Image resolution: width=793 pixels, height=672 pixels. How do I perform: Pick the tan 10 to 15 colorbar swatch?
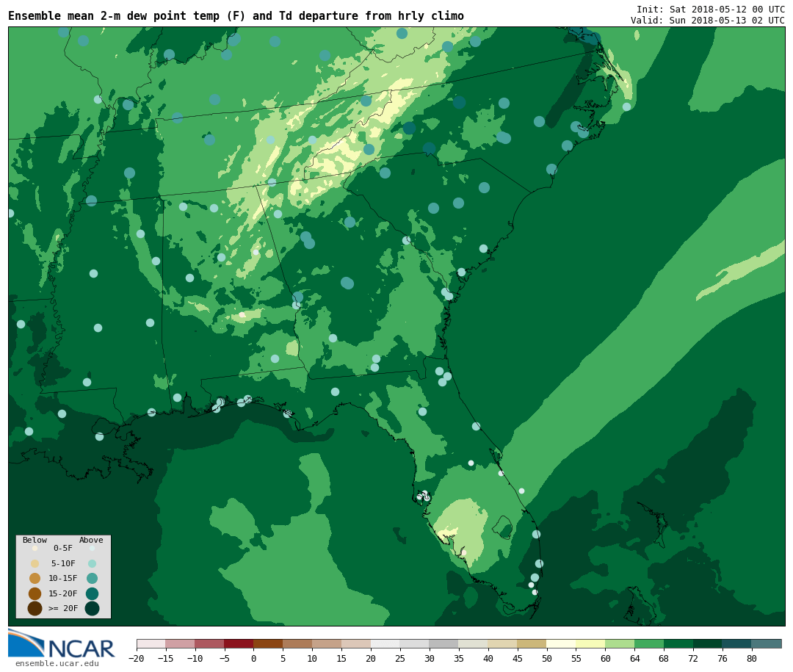coord(327,643)
